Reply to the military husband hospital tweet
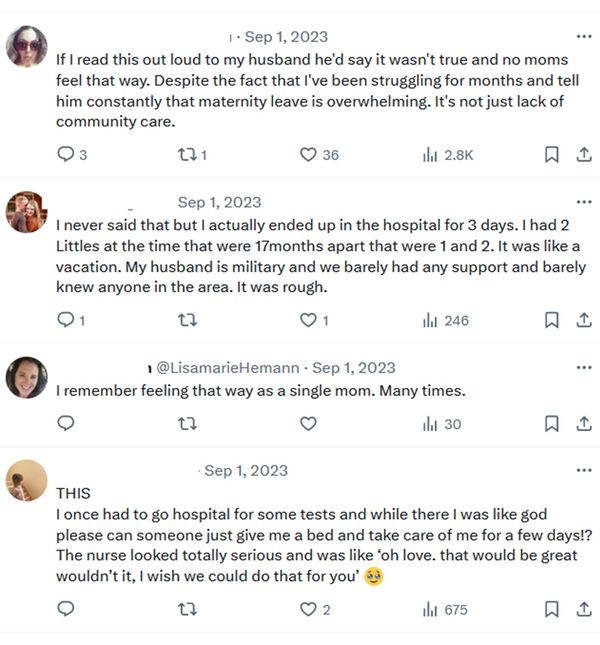Viewport: 600px width, 645px height. point(66,320)
